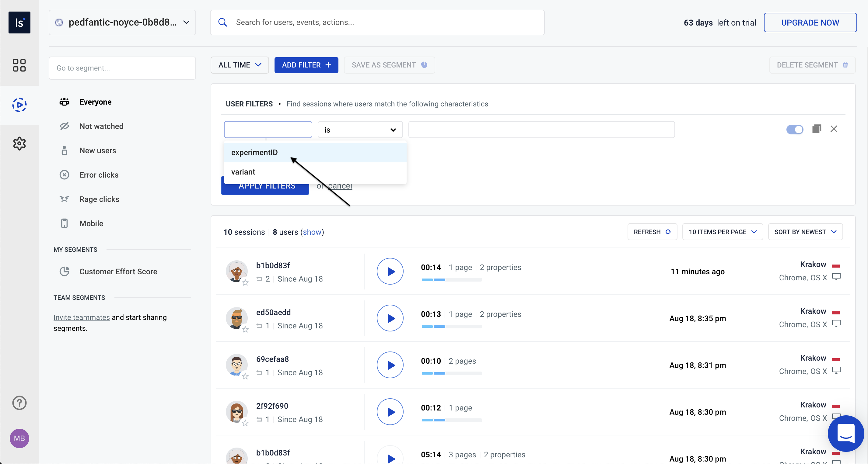The width and height of the screenshot is (868, 464).
Task: Select the Not watched sessions filter
Action: pyautogui.click(x=101, y=126)
